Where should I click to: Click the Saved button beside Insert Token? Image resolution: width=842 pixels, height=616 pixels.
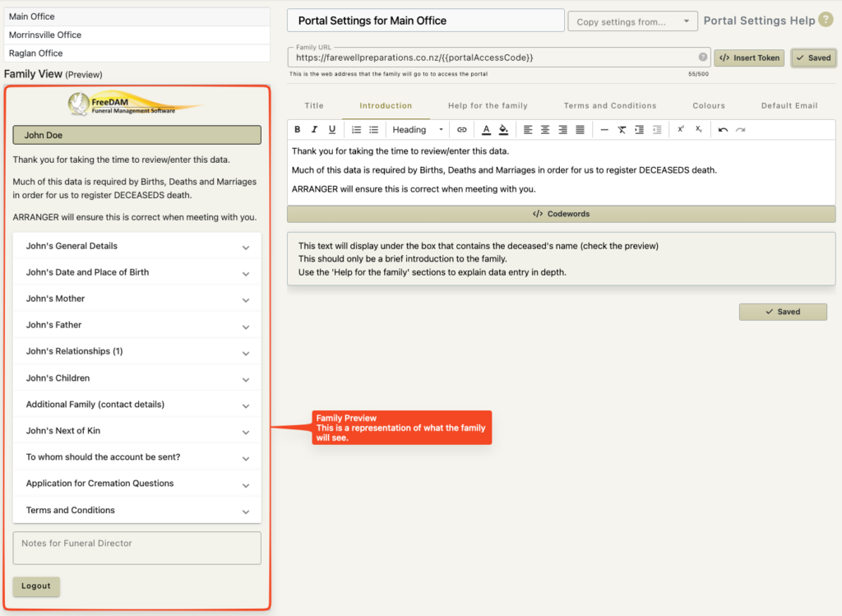[x=813, y=58]
